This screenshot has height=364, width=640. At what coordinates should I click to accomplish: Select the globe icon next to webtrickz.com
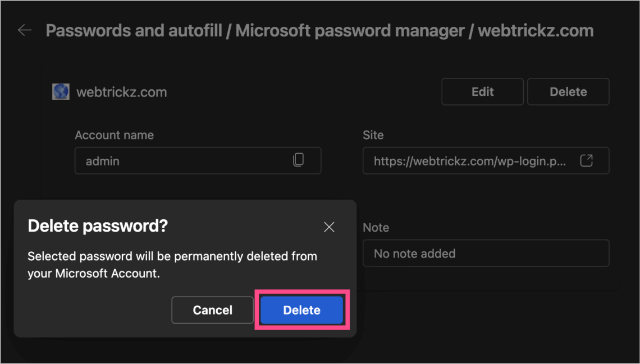tap(60, 91)
